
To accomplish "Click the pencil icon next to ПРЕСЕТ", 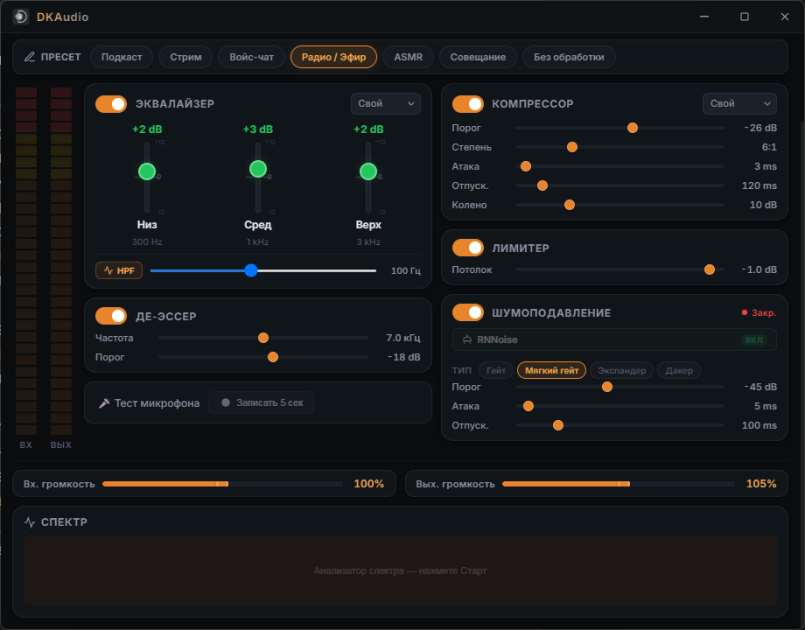I will click(x=30, y=57).
